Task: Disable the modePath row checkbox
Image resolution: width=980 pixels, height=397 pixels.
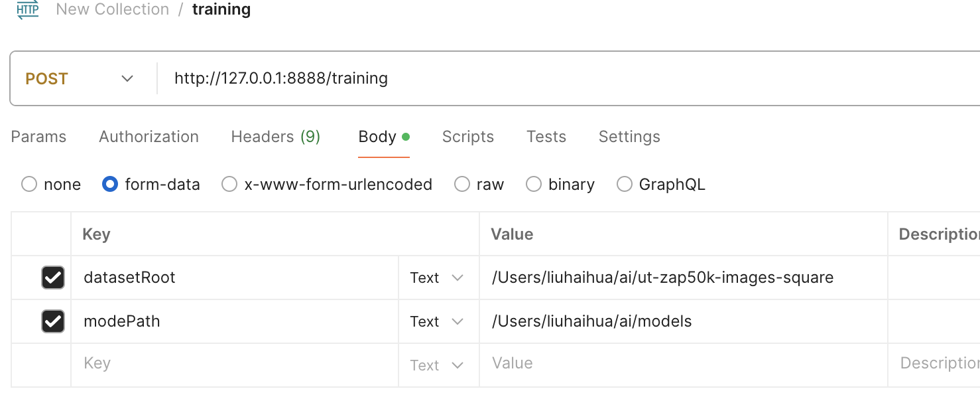Action: click(x=53, y=321)
